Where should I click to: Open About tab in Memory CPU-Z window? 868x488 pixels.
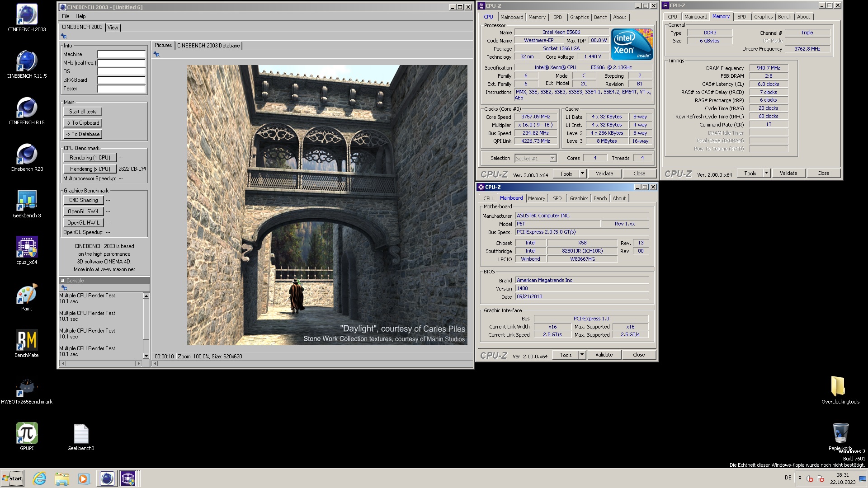coord(803,17)
